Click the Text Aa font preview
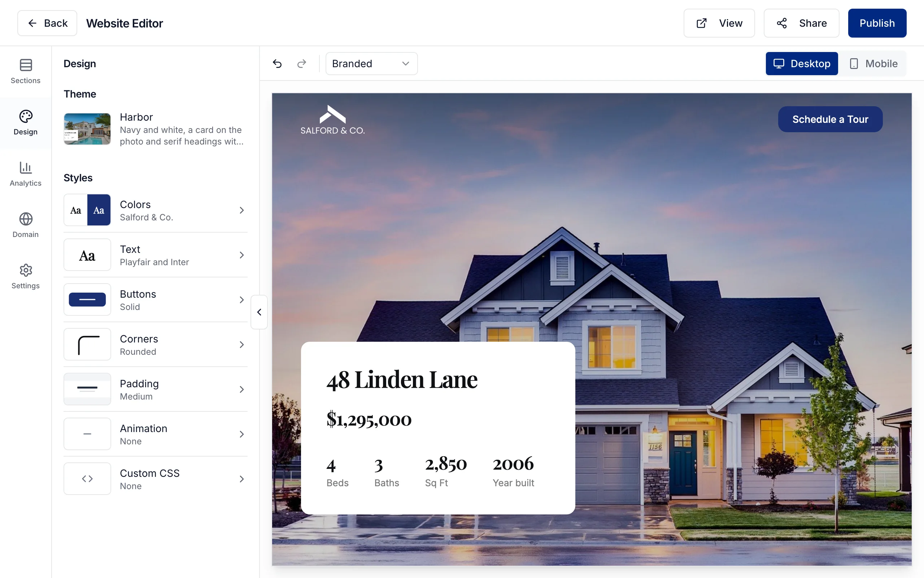The width and height of the screenshot is (924, 578). tap(87, 255)
